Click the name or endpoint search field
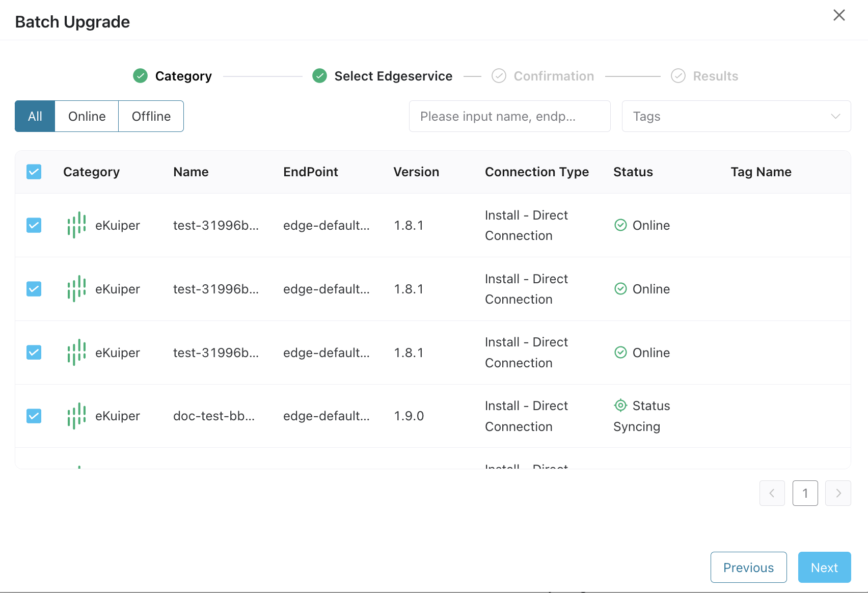Screen dimensions: 868x593 point(509,116)
